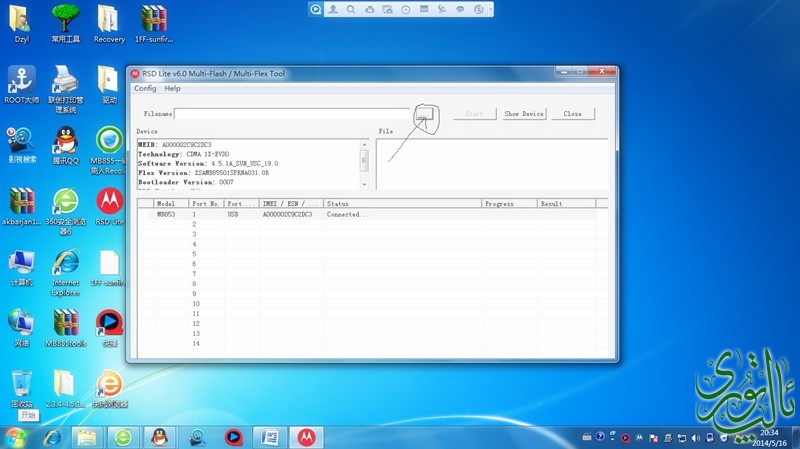Click the Close button in RSD Lite
The image size is (800, 449).
pyautogui.click(x=572, y=114)
